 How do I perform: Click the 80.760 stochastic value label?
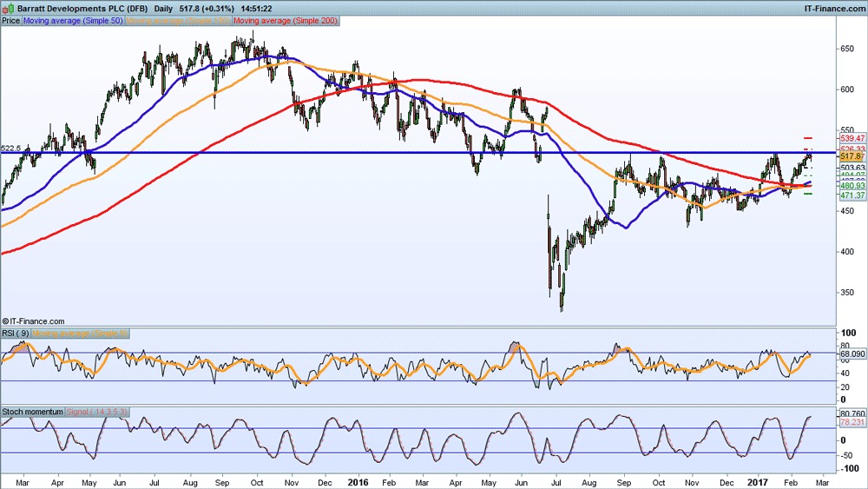coord(852,413)
